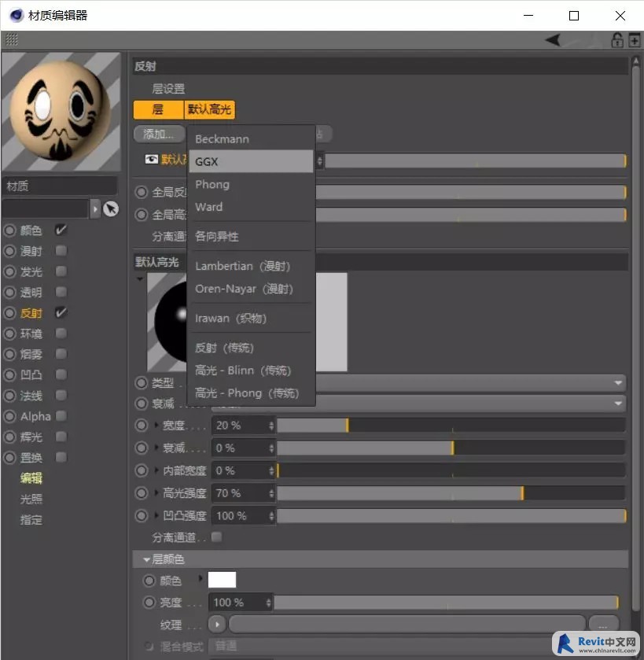The width and height of the screenshot is (644, 660).
Task: Enable the 环境 channel checkbox
Action: coord(61,334)
